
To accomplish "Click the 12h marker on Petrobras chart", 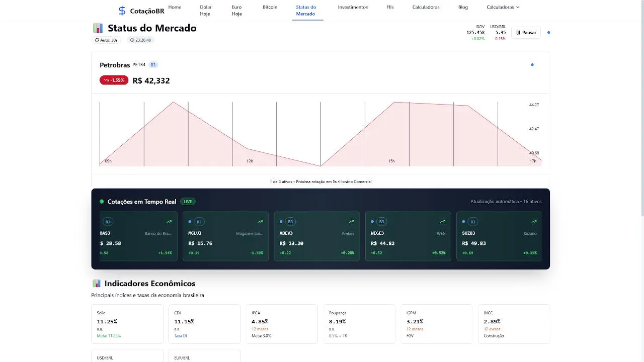I will (250, 161).
